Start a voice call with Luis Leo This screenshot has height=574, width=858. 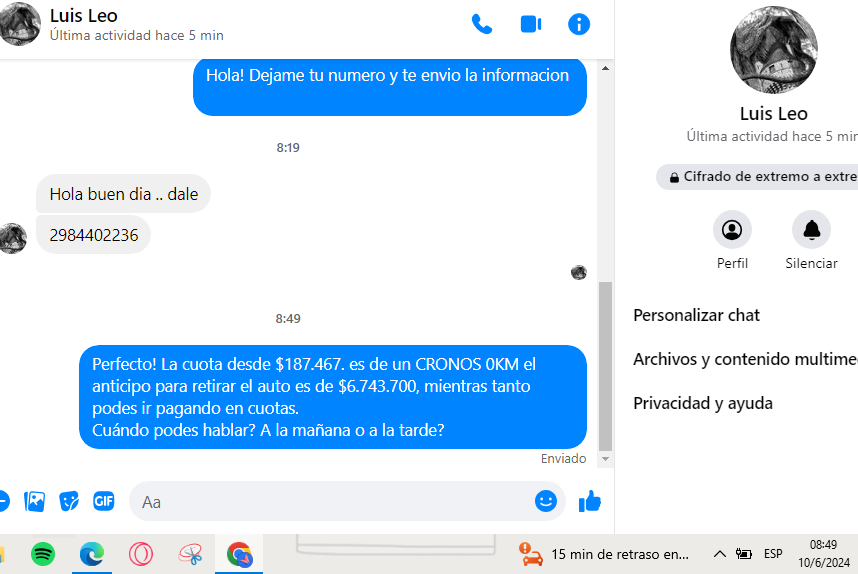tap(482, 24)
